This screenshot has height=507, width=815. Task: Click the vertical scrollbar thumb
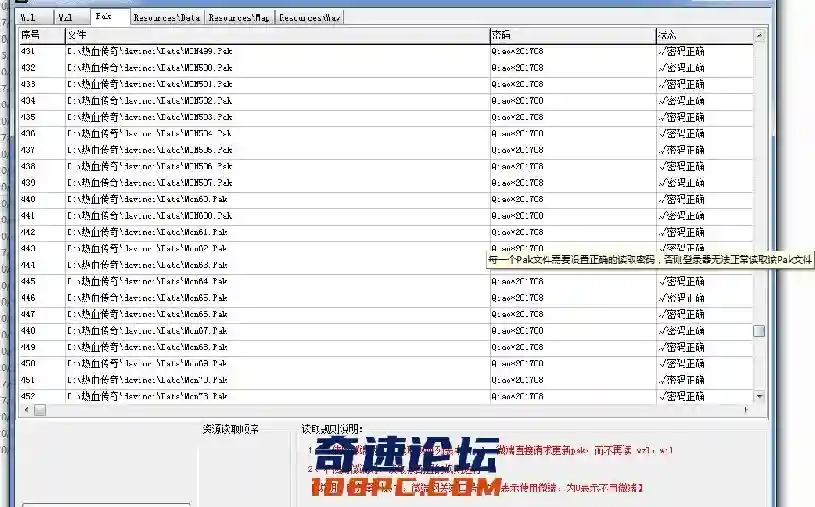point(759,331)
